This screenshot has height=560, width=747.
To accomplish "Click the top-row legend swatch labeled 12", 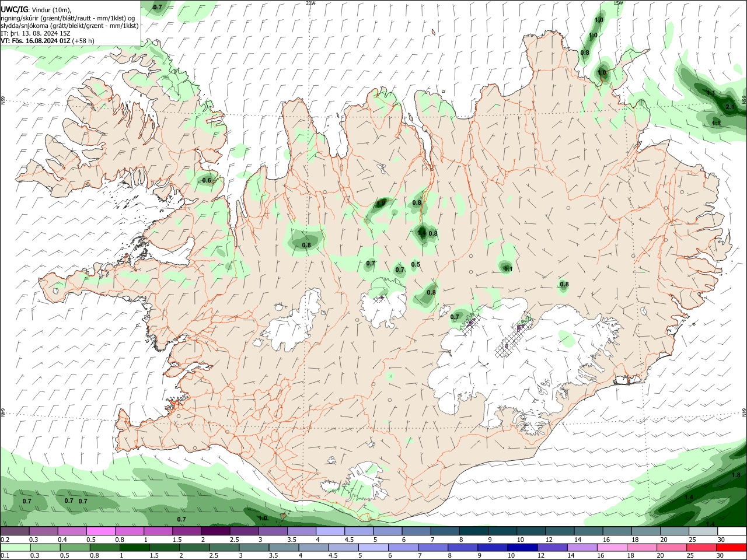I will [560, 531].
